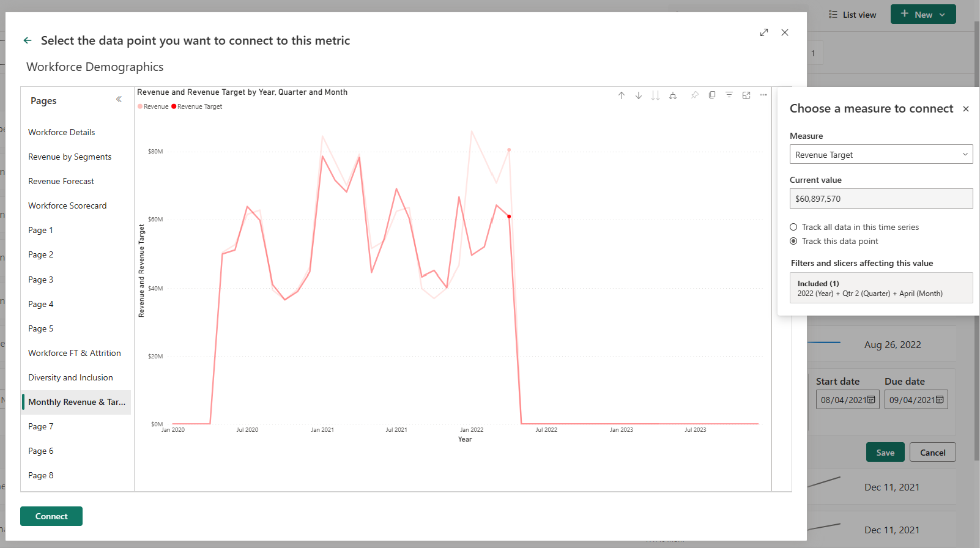Save the date changes

point(885,452)
